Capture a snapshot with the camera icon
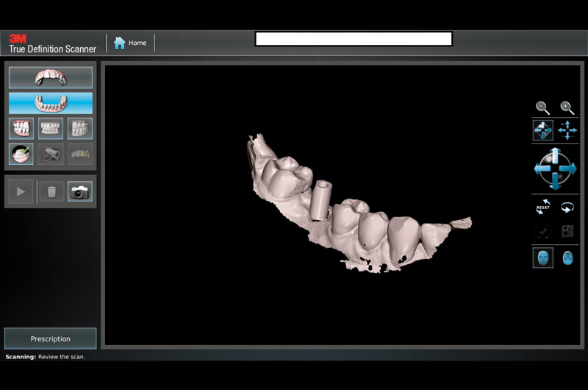 pos(80,192)
